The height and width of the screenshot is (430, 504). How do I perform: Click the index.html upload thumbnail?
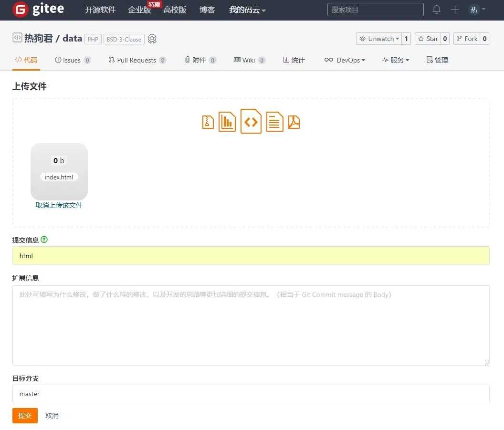(x=59, y=172)
